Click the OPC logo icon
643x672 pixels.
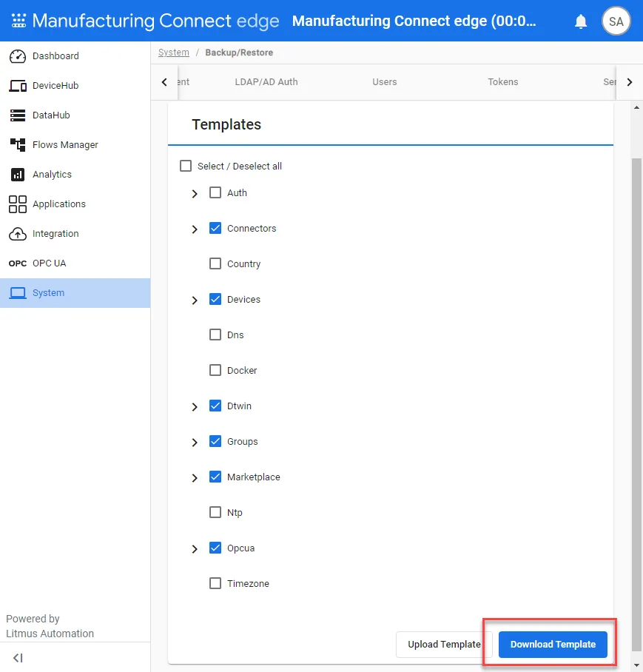18,263
